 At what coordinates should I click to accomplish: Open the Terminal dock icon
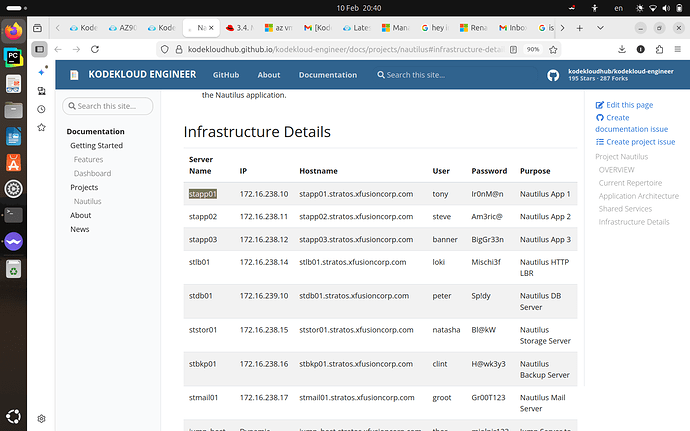[13, 215]
